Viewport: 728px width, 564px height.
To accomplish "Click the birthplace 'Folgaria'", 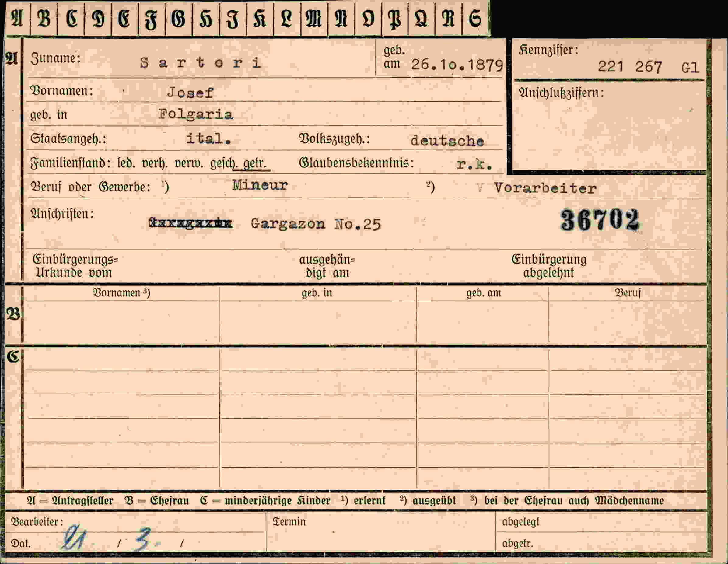I will [196, 114].
